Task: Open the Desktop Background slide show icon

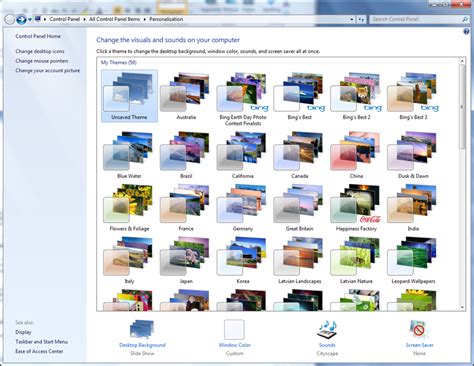Action: [x=142, y=329]
